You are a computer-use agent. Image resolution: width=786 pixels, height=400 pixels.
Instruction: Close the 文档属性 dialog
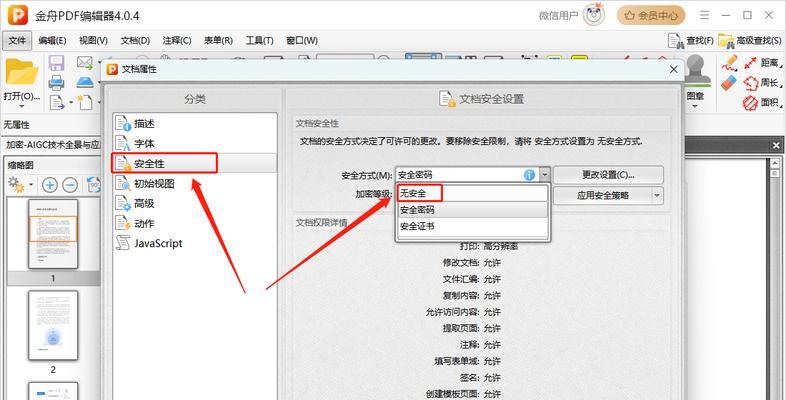tap(674, 70)
